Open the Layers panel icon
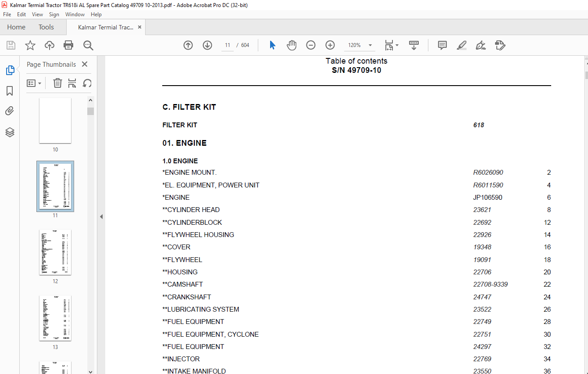The height and width of the screenshot is (374, 588). (10, 132)
